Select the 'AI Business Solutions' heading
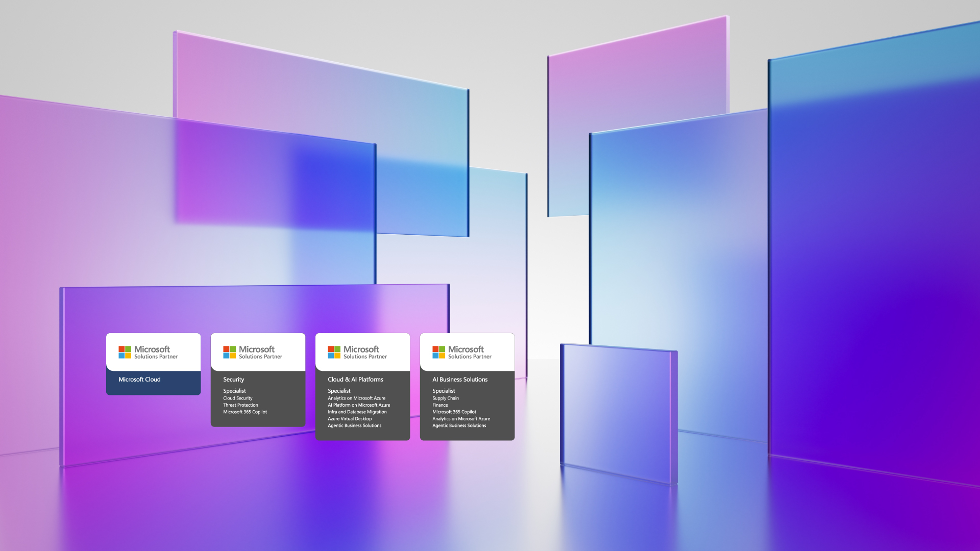This screenshot has width=980, height=551. coord(460,380)
